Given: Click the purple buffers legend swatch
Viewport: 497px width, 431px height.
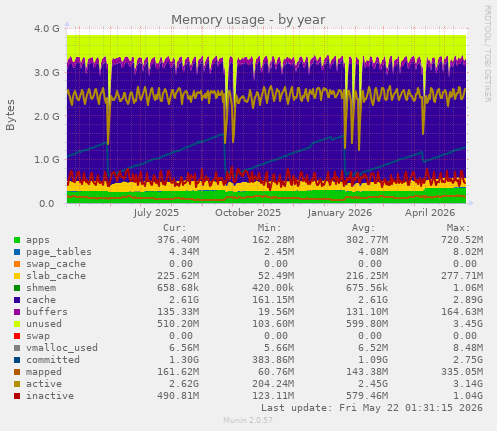Looking at the screenshot, I should 17,312.
